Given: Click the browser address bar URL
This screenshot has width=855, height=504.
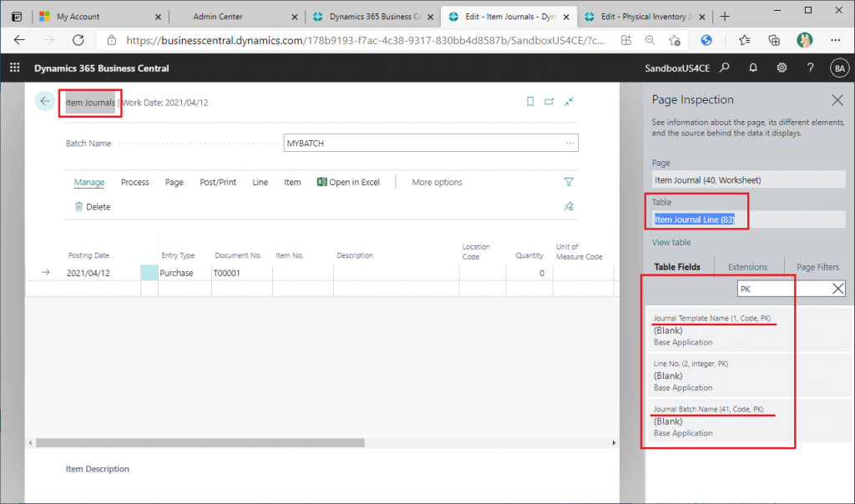Looking at the screenshot, I should [366, 40].
